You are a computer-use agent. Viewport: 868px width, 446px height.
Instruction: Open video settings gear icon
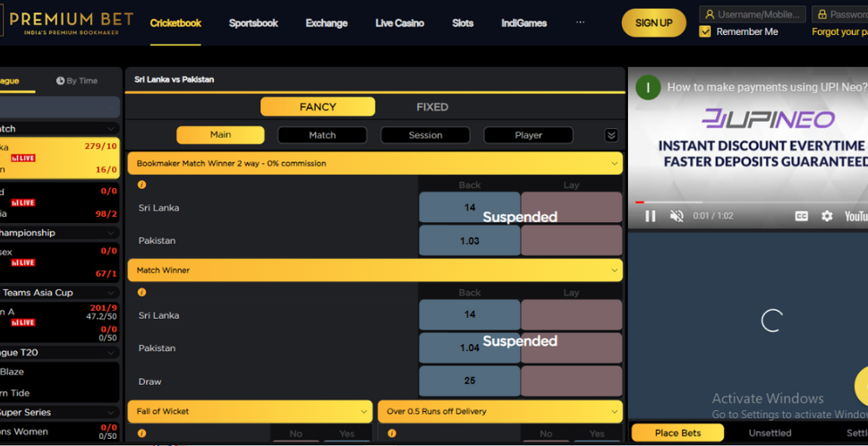click(827, 216)
